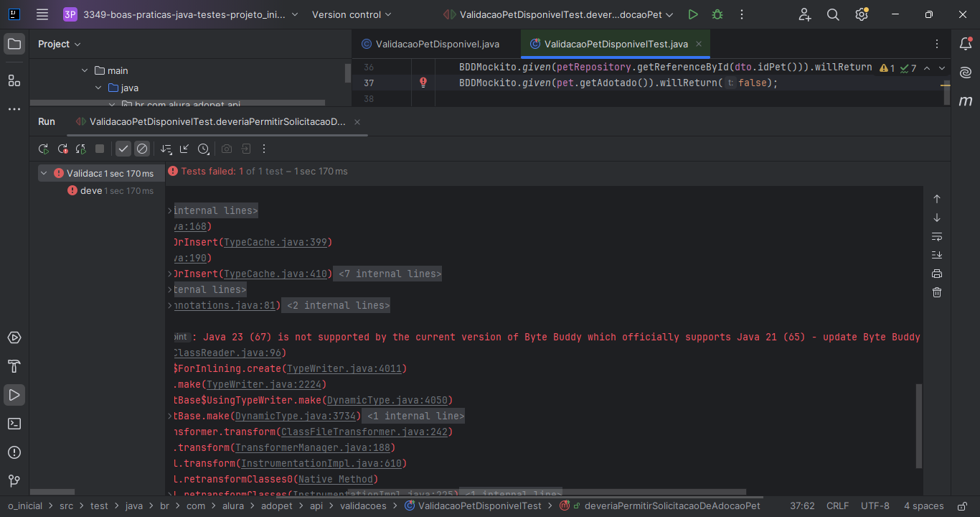The width and height of the screenshot is (980, 517).
Task: Switch to ValidacaoPetDisponivel.java tab
Action: (430, 44)
